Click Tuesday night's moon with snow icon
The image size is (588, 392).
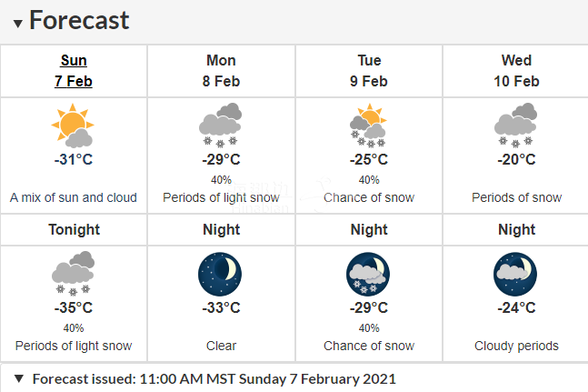coord(368,274)
